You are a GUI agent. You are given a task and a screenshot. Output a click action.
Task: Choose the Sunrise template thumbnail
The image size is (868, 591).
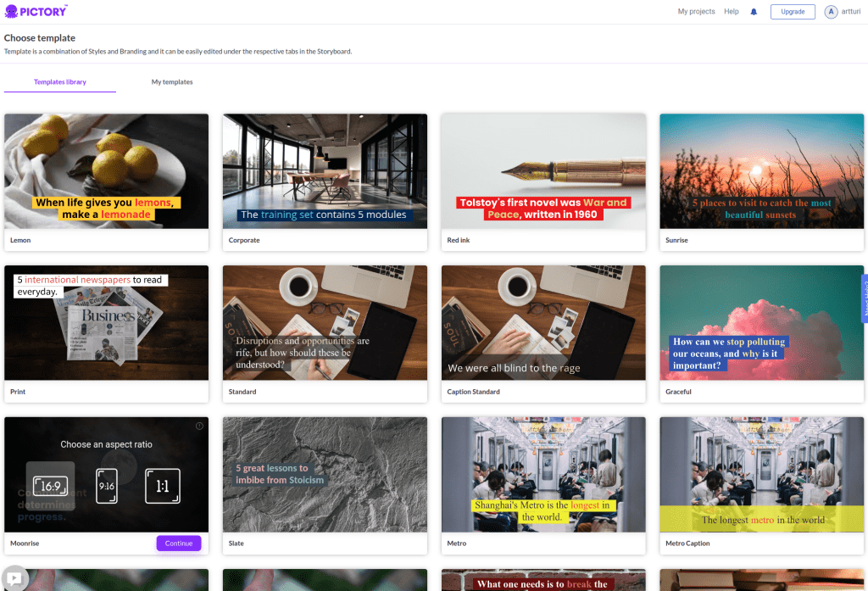(762, 171)
